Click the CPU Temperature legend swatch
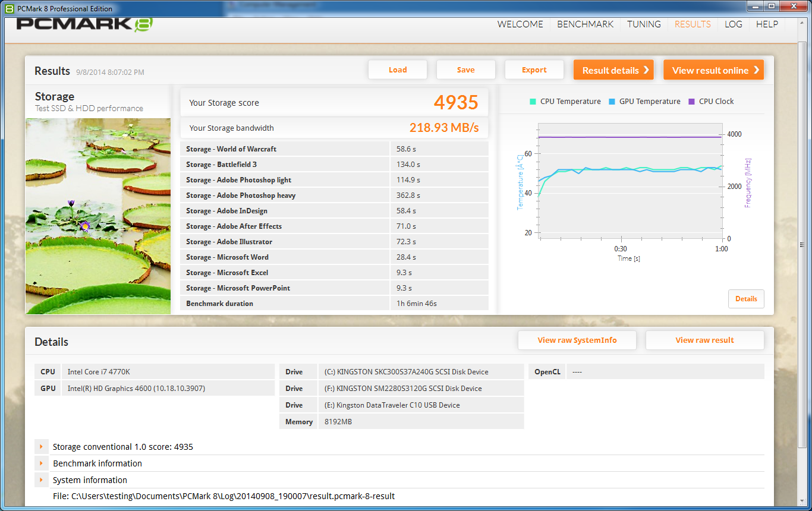812x511 pixels. point(533,102)
